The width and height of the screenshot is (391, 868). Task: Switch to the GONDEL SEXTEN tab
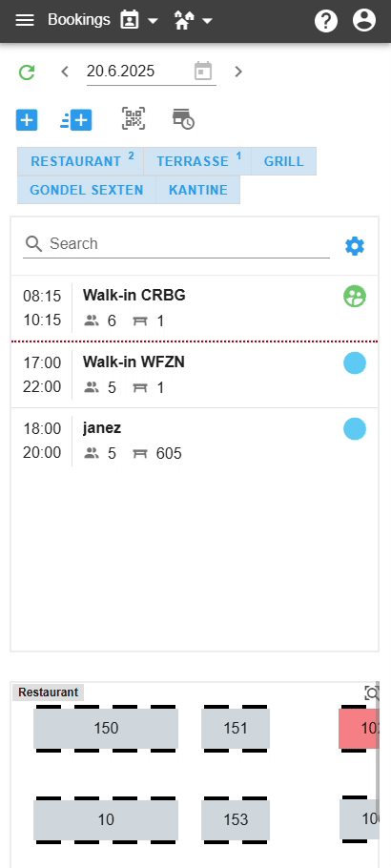coord(87,190)
